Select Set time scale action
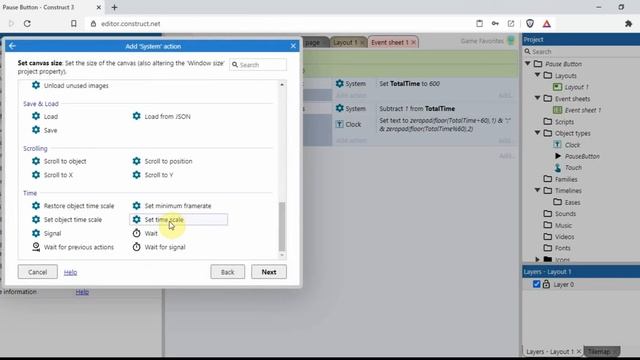 tap(179, 220)
